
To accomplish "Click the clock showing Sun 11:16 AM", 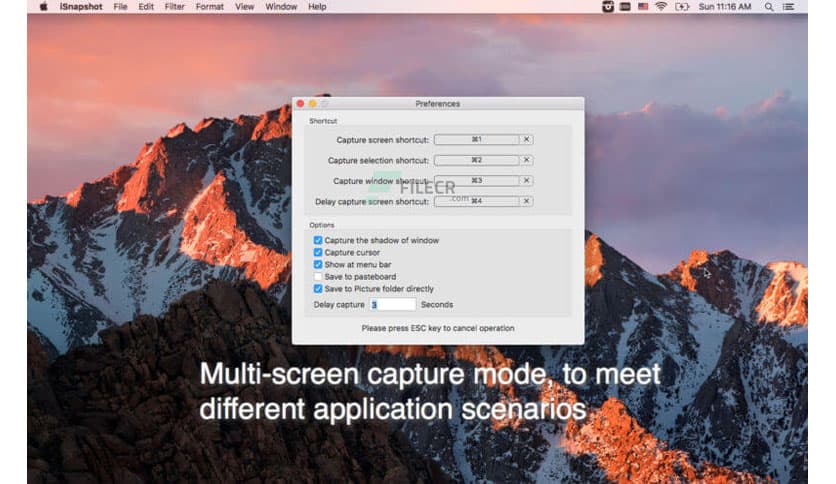I will coord(725,7).
